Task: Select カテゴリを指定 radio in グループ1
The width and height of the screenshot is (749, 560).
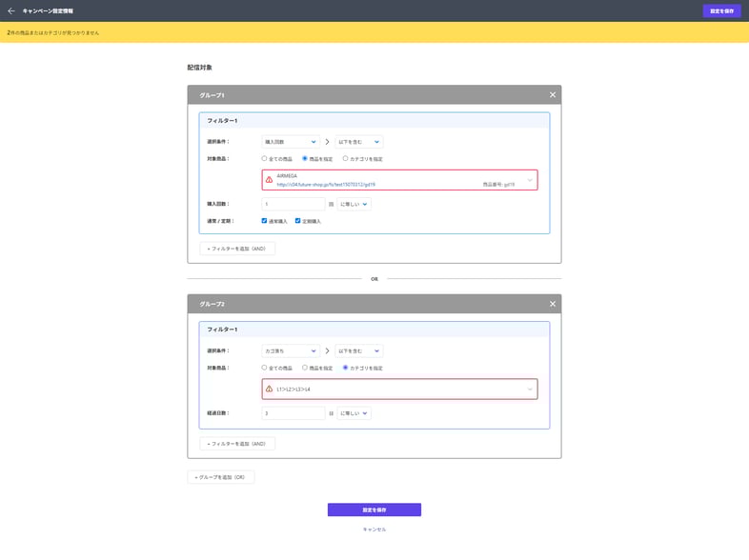Action: [345, 158]
